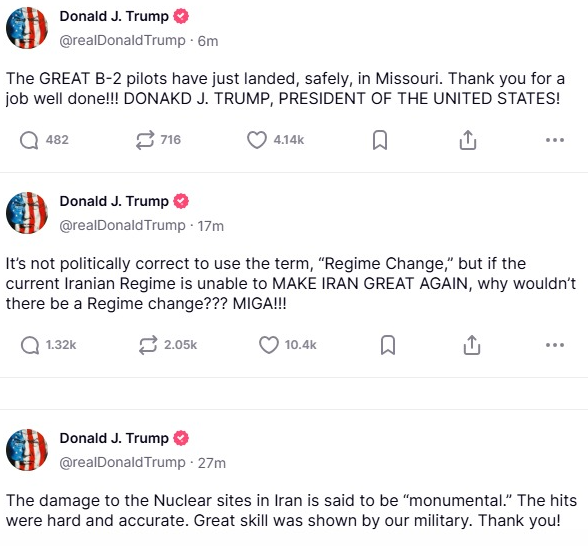Open profile avatar on 6m post

tap(27, 28)
